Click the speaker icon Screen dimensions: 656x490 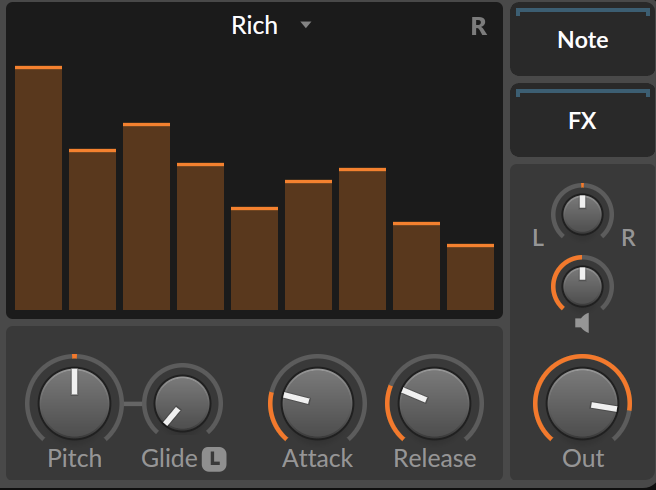click(582, 323)
